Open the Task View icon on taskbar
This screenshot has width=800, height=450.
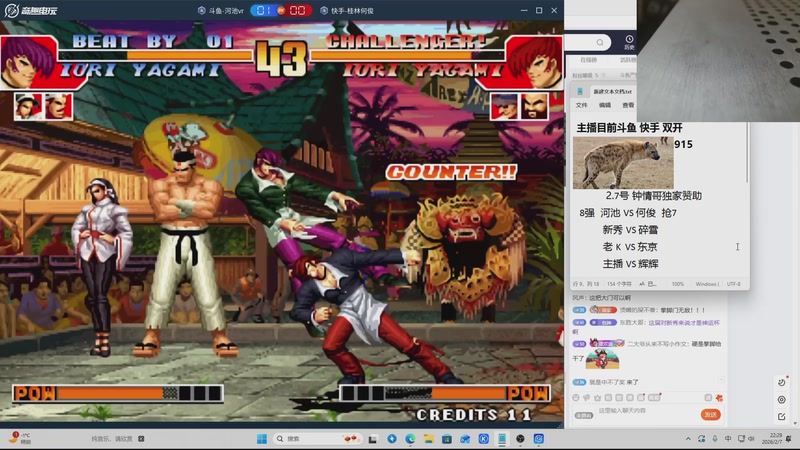point(373,439)
